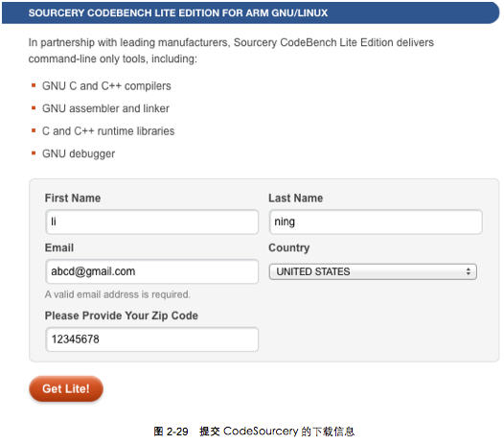Image resolution: width=504 pixels, height=444 pixels.
Task: Select the GNU assembler and linker item
Action: tap(105, 108)
